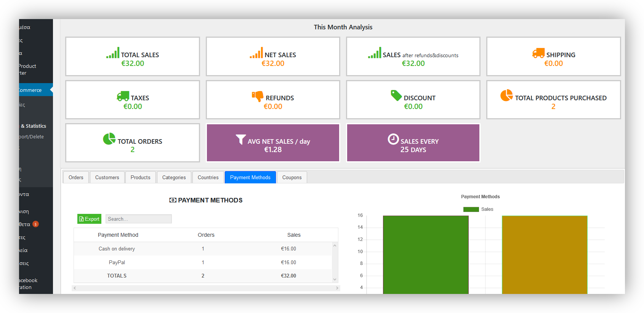Click the green Export button
Screen dimensions: 644x313
89,219
